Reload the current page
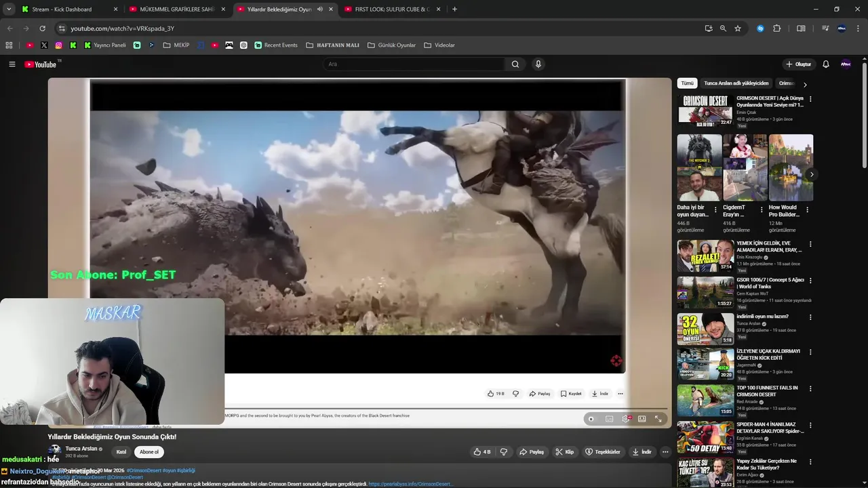Screen dimensions: 868x488 click(x=42, y=28)
